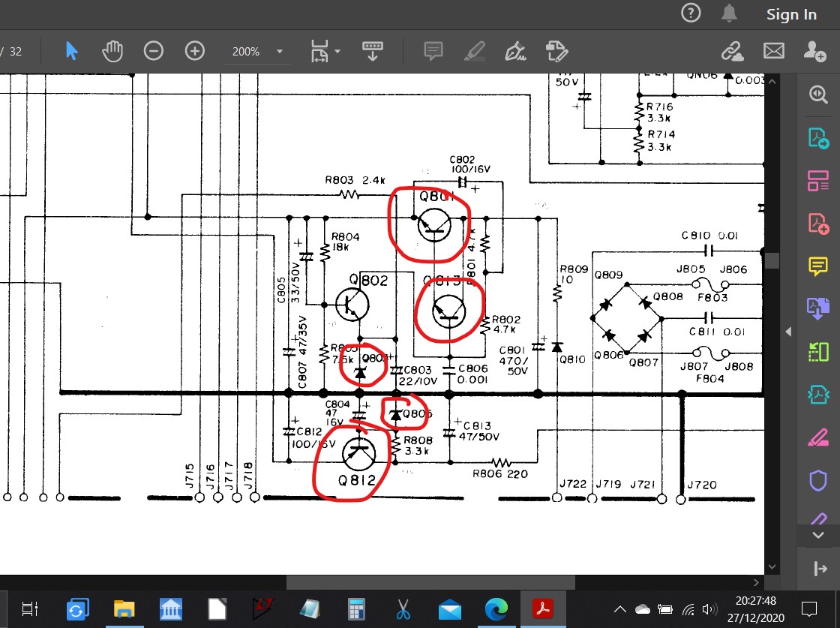The width and height of the screenshot is (840, 628).
Task: Show more tools with chevron down
Action: [x=818, y=535]
